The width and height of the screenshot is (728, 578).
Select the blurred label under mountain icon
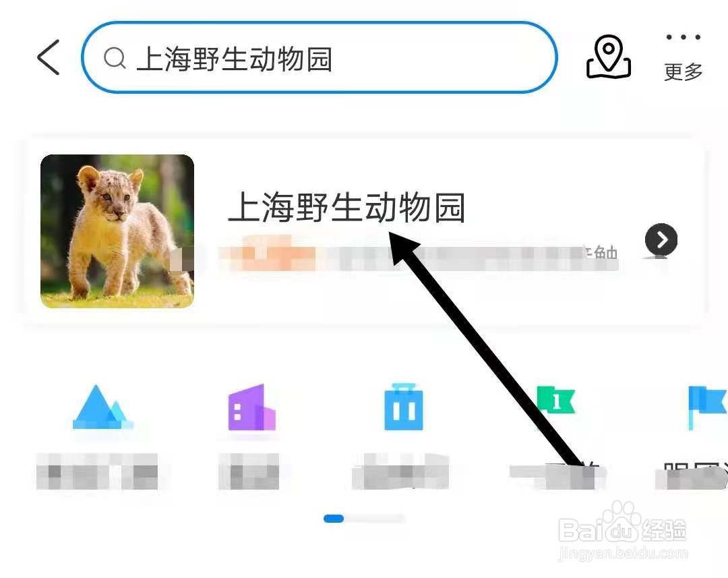click(97, 471)
